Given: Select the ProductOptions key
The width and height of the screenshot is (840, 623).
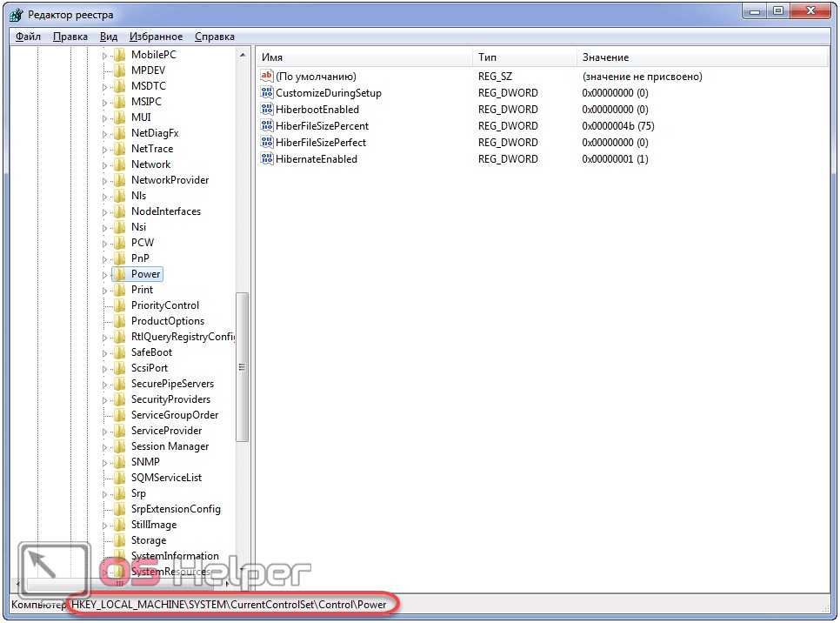Looking at the screenshot, I should [168, 321].
